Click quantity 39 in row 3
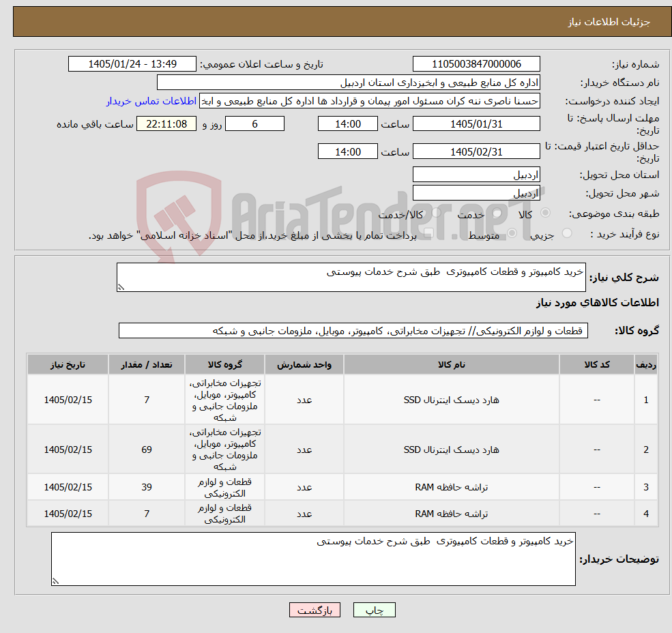 [147, 487]
